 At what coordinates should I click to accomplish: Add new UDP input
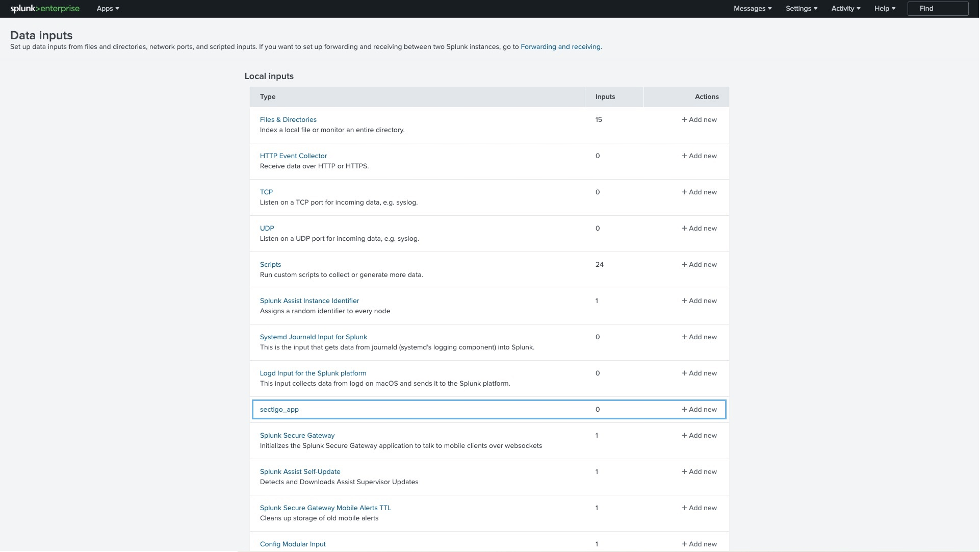click(699, 229)
